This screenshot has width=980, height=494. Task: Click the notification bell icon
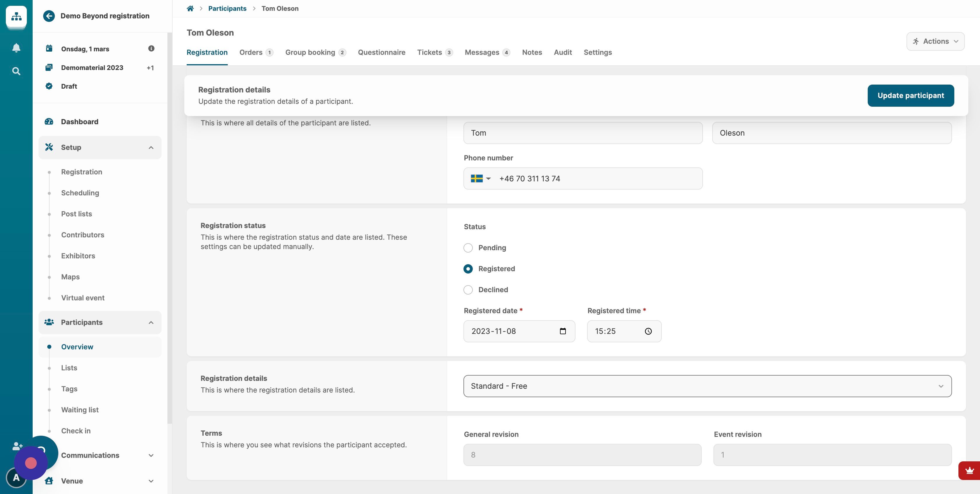(16, 48)
